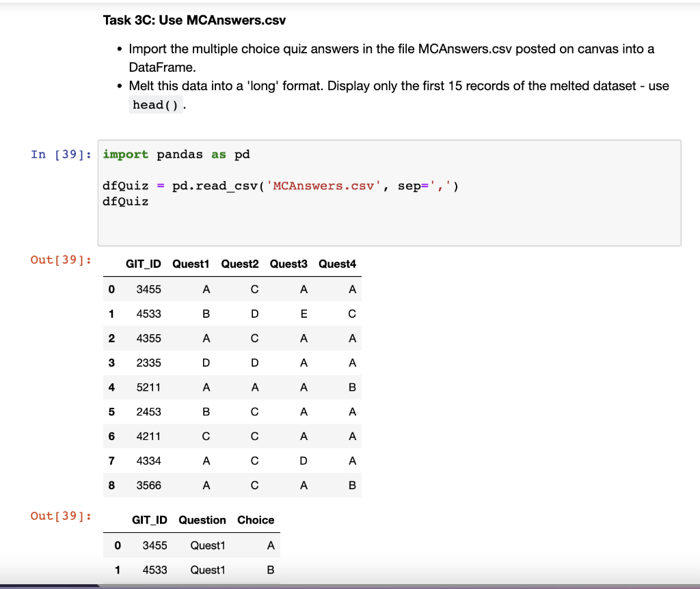700x589 pixels.
Task: Select the Choice column header
Action: (x=256, y=520)
